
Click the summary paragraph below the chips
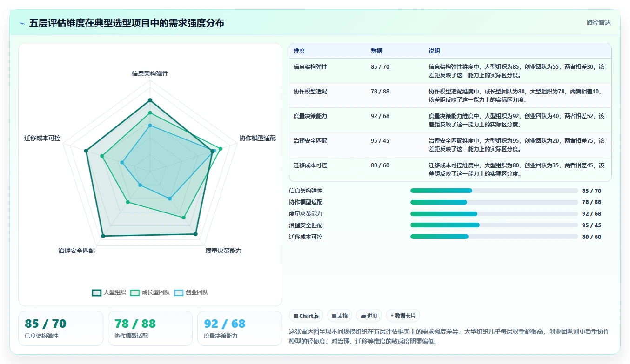pyautogui.click(x=449, y=336)
